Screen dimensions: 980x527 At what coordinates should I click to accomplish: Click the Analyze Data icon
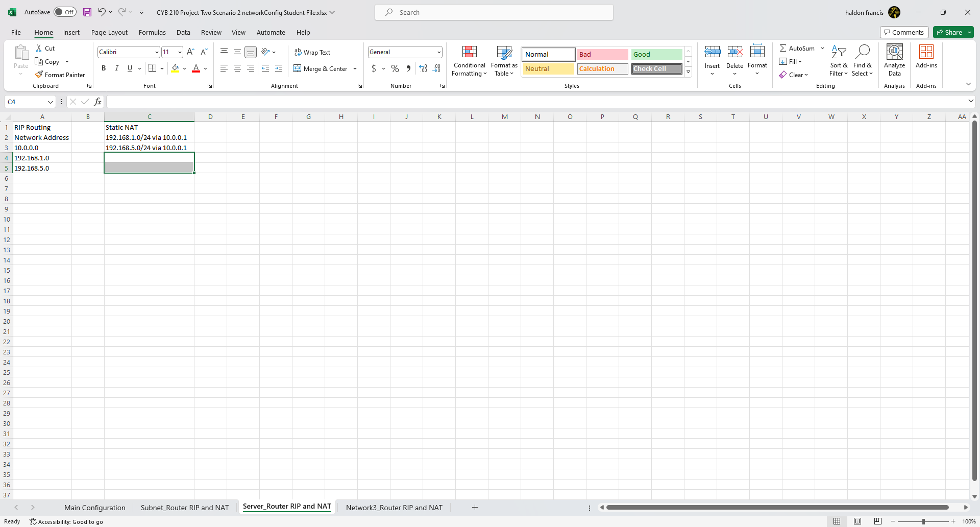pyautogui.click(x=895, y=52)
